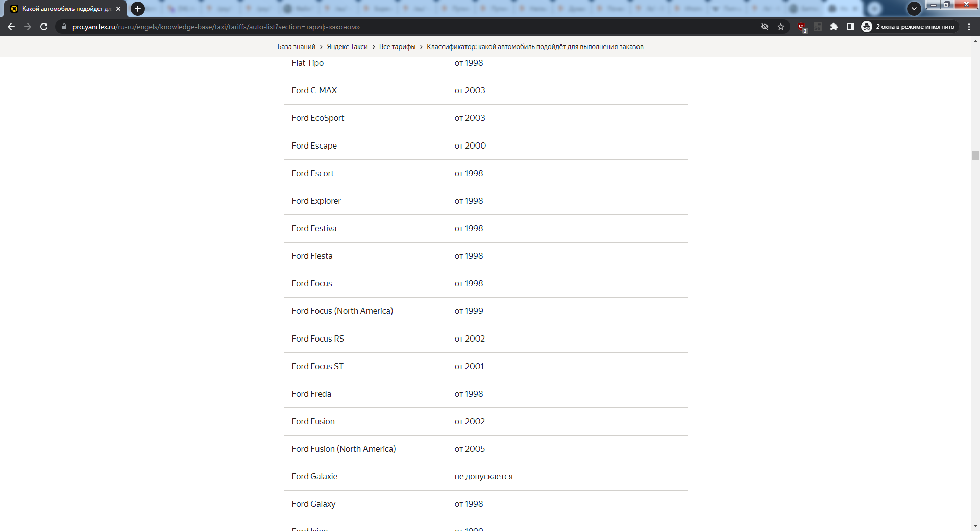This screenshot has width=980, height=531.
Task: Click от 1999 year for Focus North America
Action: 469,311
